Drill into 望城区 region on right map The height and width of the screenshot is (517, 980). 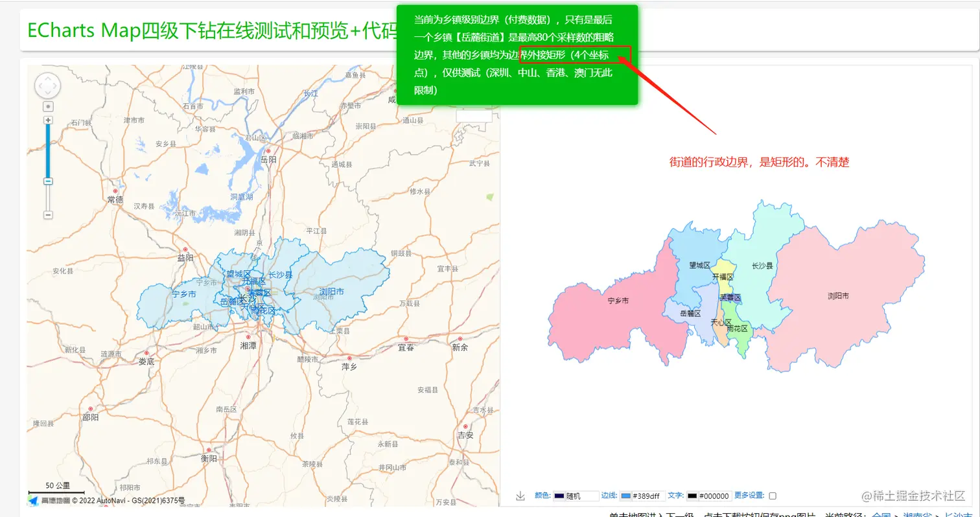[699, 265]
